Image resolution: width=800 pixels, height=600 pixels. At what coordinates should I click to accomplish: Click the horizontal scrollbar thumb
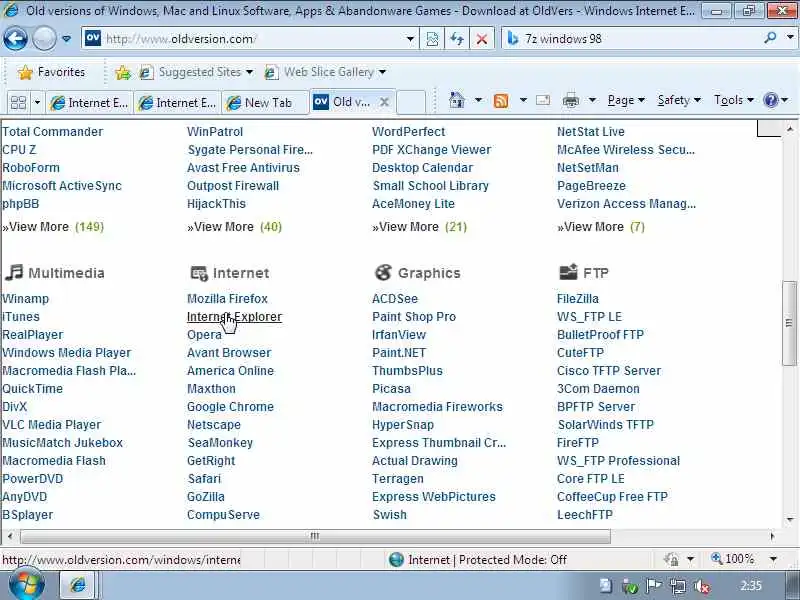click(x=315, y=536)
